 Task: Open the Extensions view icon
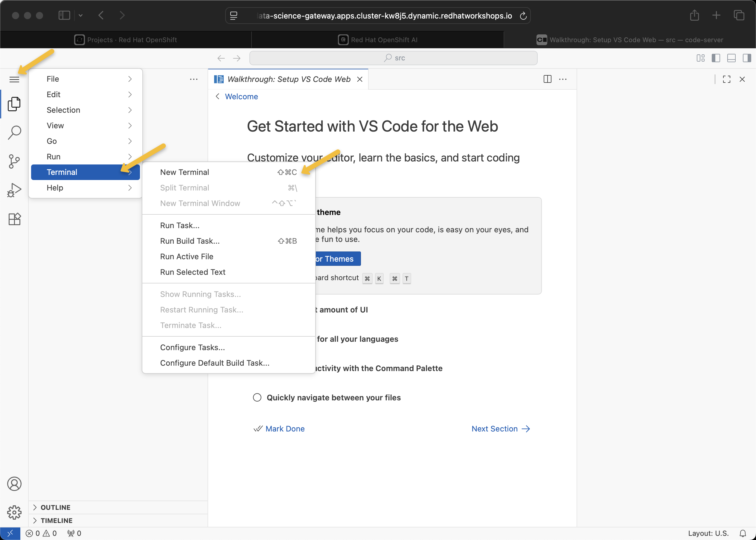[14, 219]
